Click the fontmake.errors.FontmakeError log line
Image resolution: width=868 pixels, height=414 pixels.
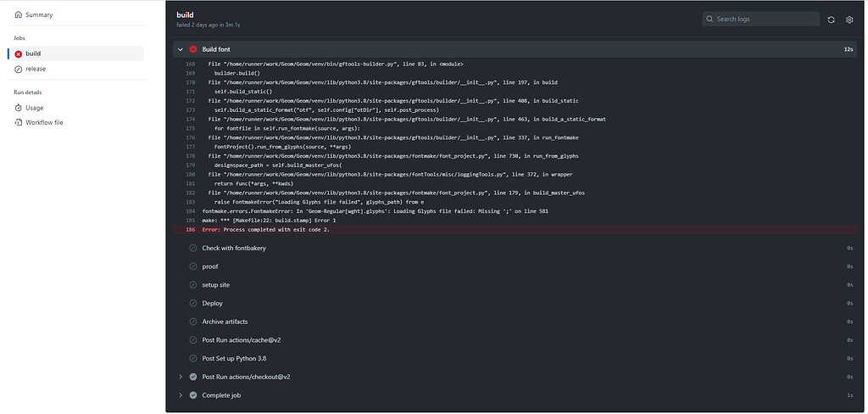(376, 211)
